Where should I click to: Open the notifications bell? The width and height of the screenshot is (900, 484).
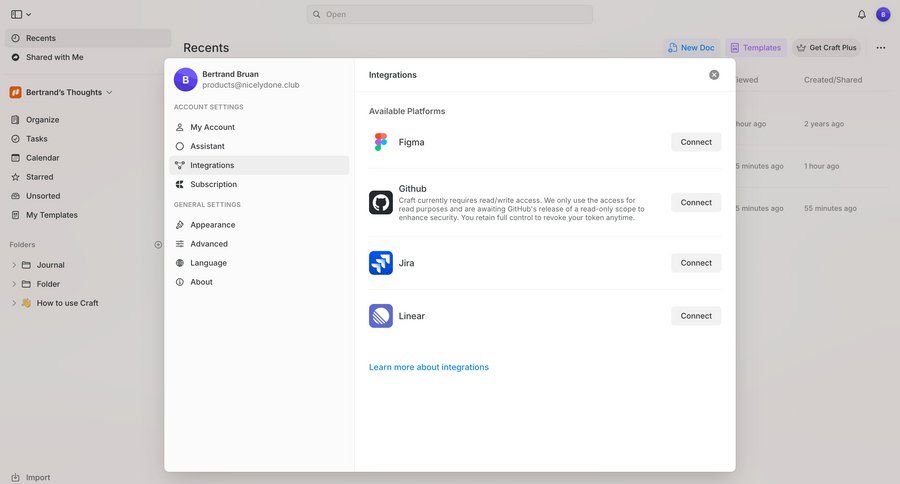click(x=862, y=14)
